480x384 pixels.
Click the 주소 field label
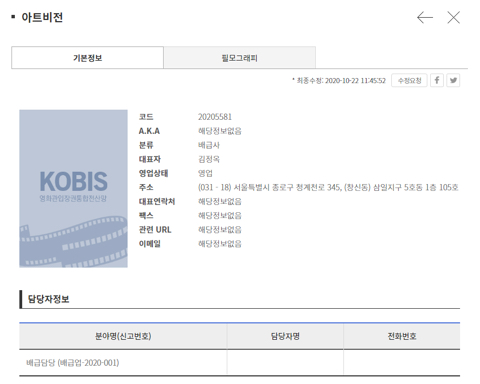click(x=146, y=187)
